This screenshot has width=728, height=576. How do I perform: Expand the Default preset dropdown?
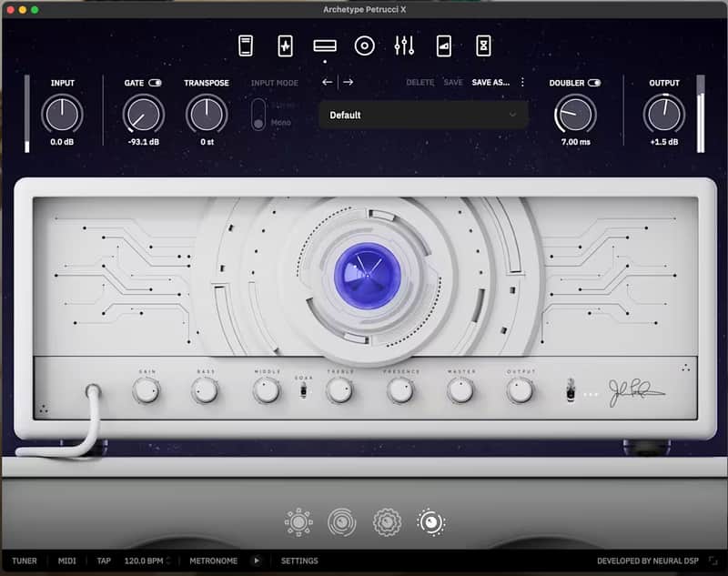tap(423, 115)
